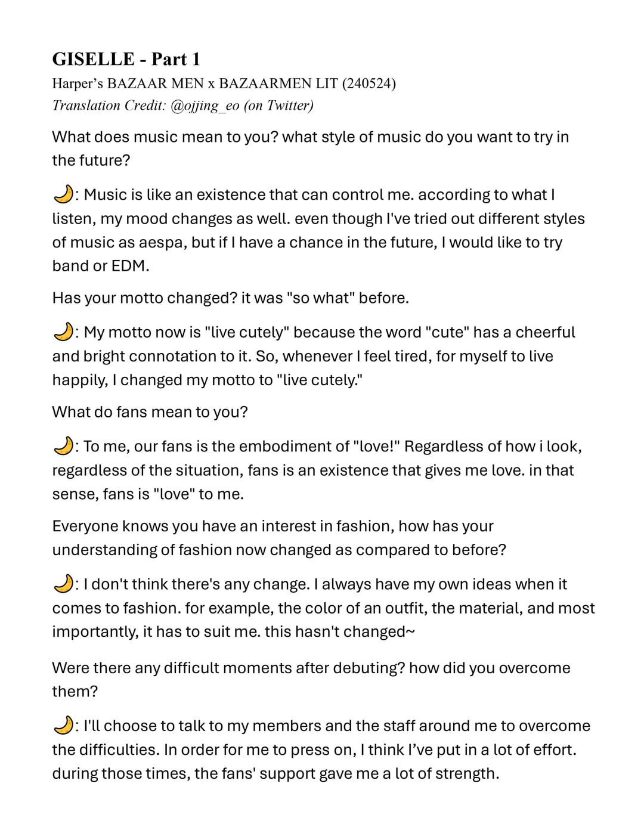The height and width of the screenshot is (833, 644).
Task: Click the moon emoji before "To me, our fans"
Action: 63,446
